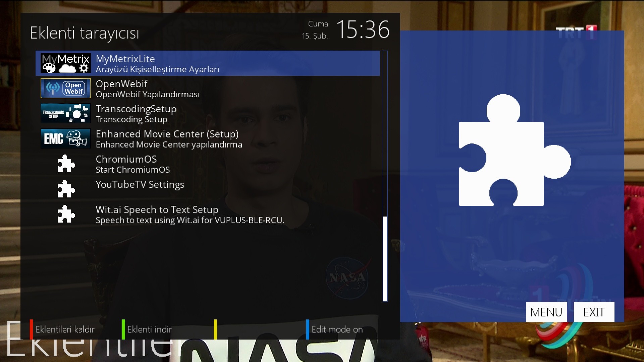Click the OpenWebif plugin icon
Viewport: 644px width, 362px height.
click(x=65, y=88)
